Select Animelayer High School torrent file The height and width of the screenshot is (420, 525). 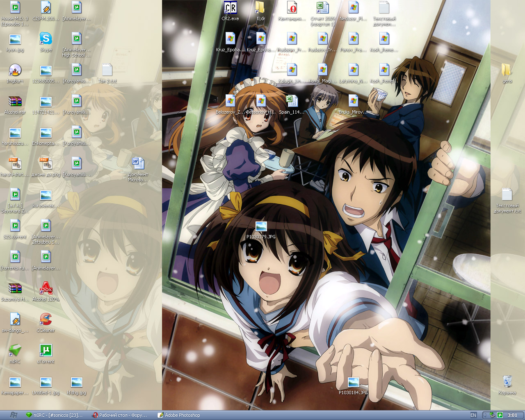[x=77, y=45]
